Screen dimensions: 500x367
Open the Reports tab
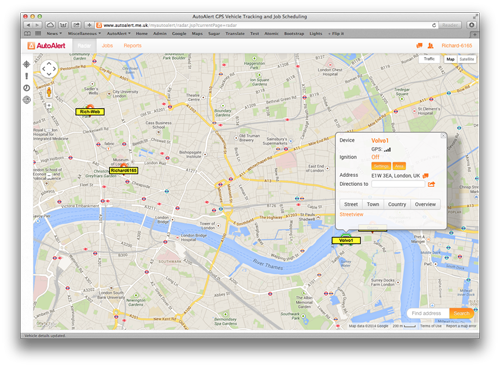click(x=132, y=46)
